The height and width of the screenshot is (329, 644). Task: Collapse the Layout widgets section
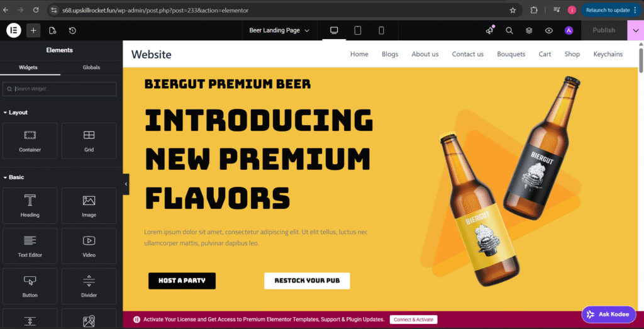point(16,112)
